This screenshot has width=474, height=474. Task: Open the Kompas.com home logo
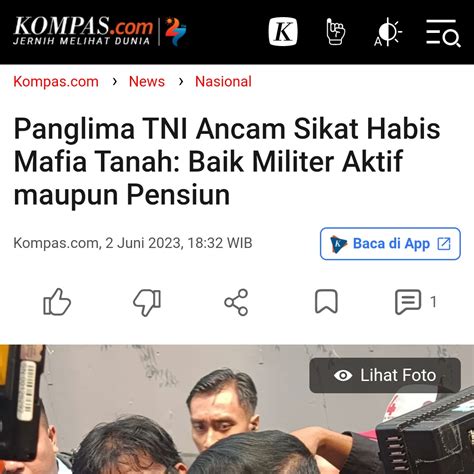(x=83, y=31)
